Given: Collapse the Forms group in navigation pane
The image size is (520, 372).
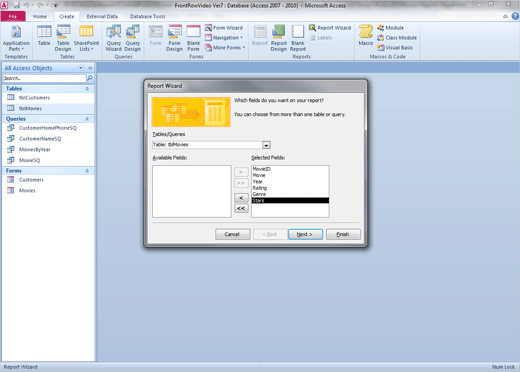Looking at the screenshot, I should 87,171.
